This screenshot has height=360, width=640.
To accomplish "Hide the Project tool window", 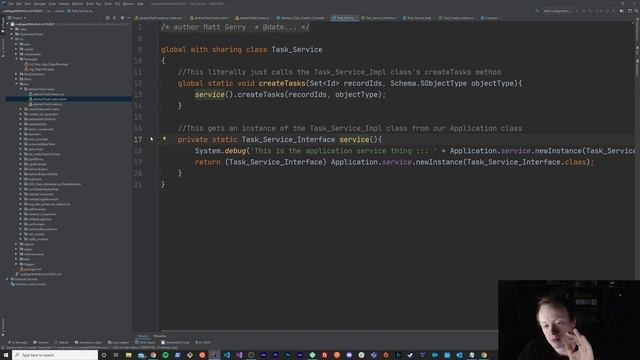I will pyautogui.click(x=129, y=18).
